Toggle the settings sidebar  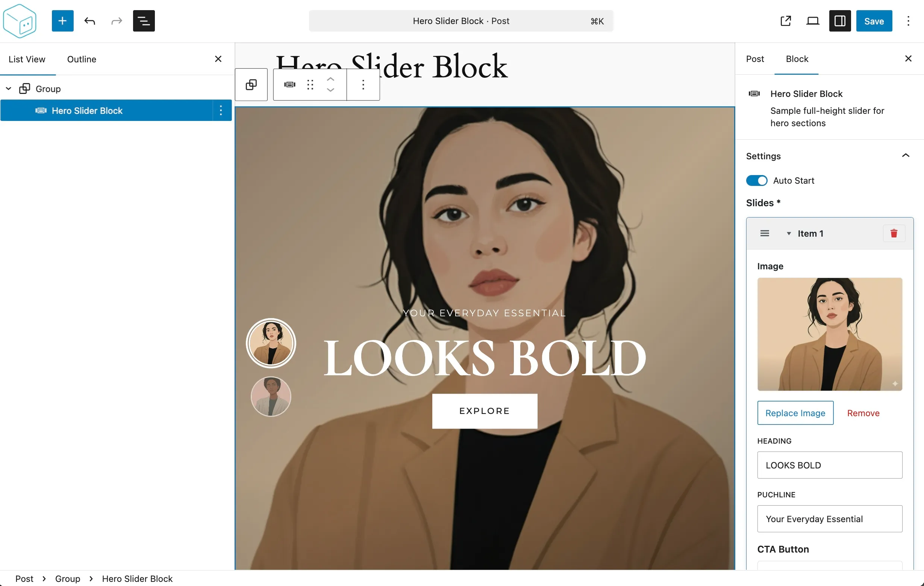[x=840, y=21]
